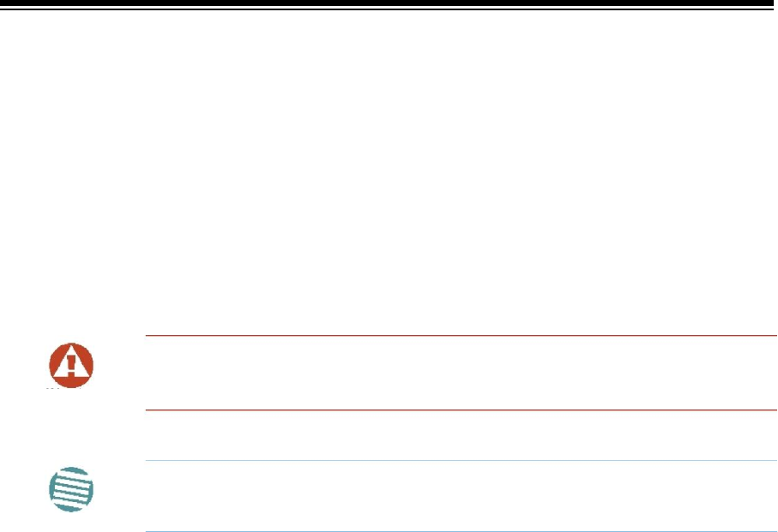This screenshot has width=778, height=532.
Task: Click the empty area inside the warning box
Action: click(x=461, y=373)
